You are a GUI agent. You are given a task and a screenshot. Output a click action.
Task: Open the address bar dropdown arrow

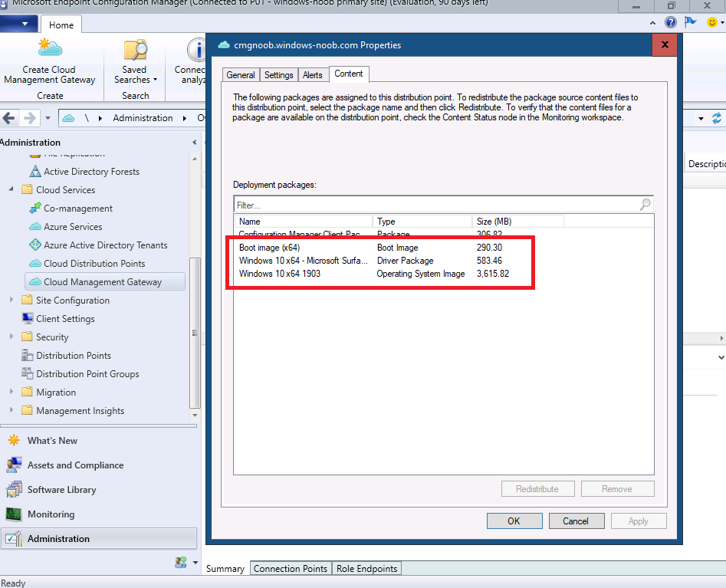701,119
